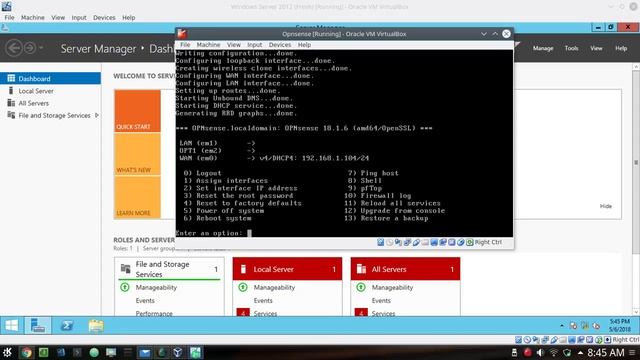Click the Windows Start button in guest taskbar
Screen dimensions: 640x360
(x=11, y=326)
